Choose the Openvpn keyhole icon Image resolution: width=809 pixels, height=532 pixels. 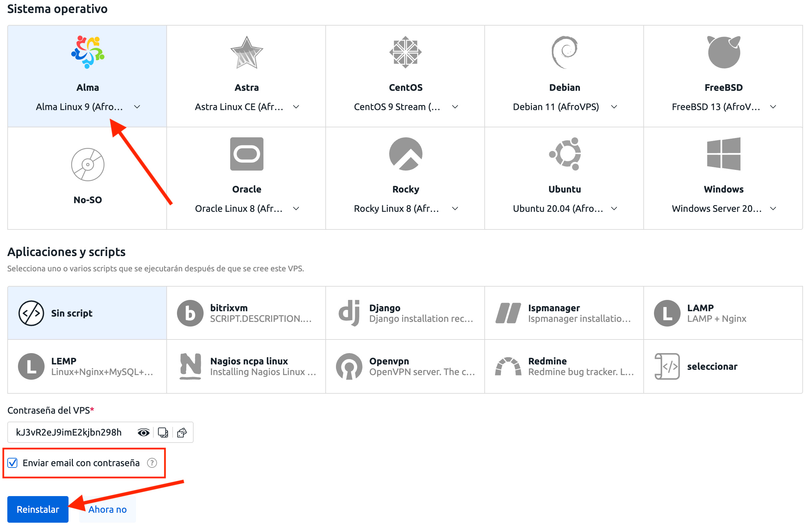(349, 366)
